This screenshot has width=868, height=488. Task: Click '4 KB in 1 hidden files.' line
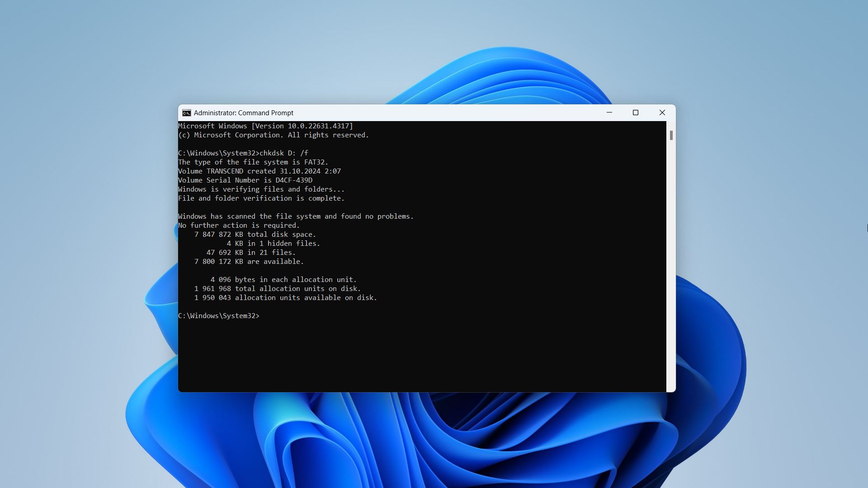(274, 244)
